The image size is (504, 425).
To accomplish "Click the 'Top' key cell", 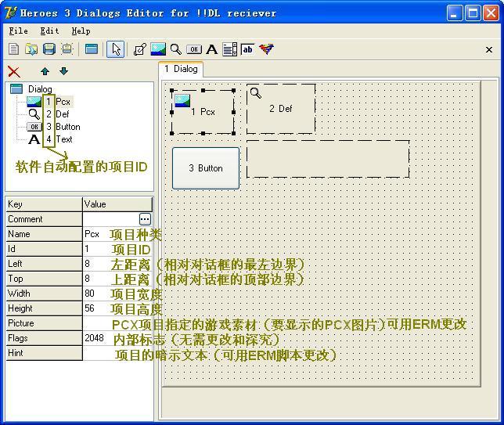I will tap(44, 279).
